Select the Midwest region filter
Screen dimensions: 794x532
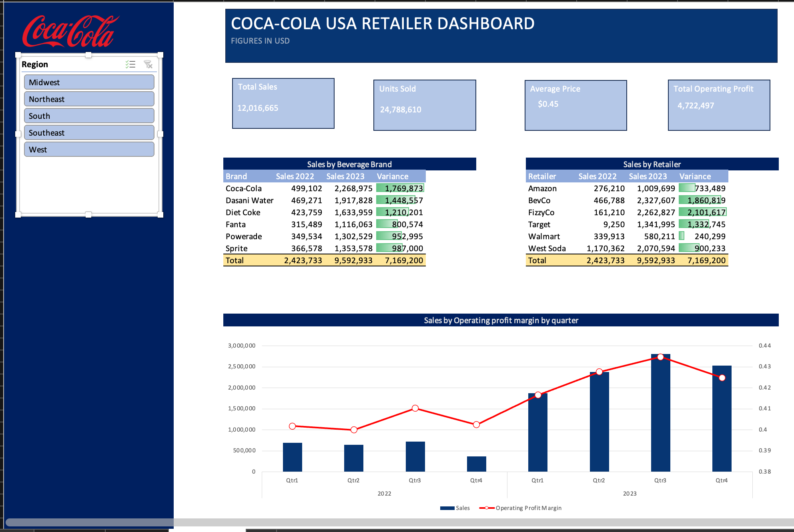point(89,82)
